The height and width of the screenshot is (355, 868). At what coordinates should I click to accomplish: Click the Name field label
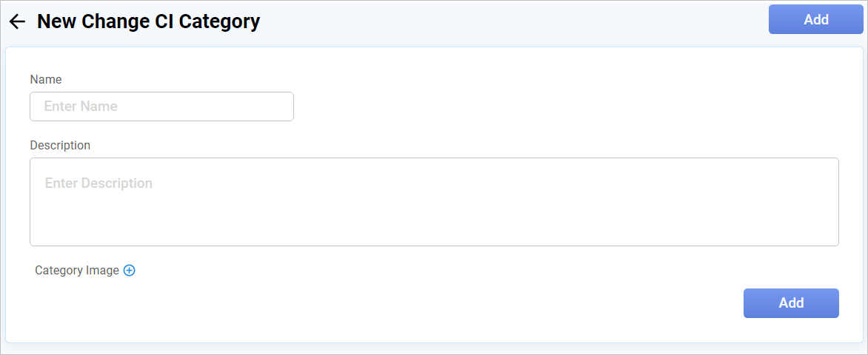(46, 79)
